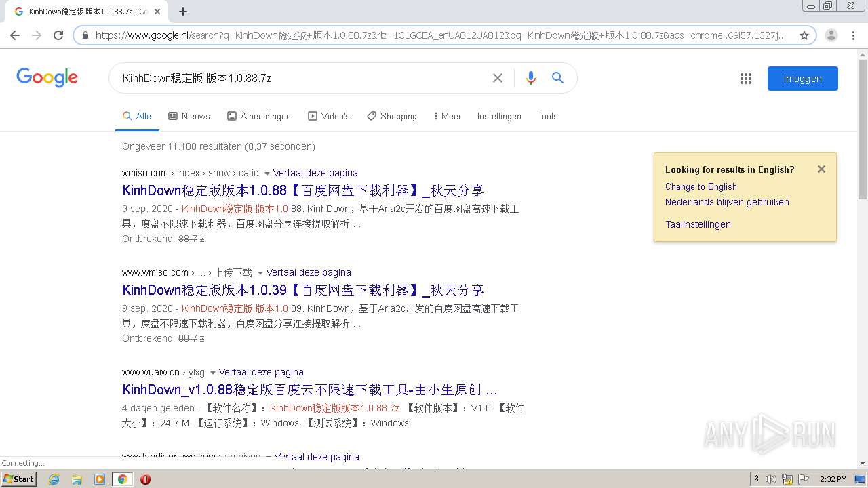
Task: Open KinhDown稳定版版本1.0.39 result
Action: coord(303,290)
